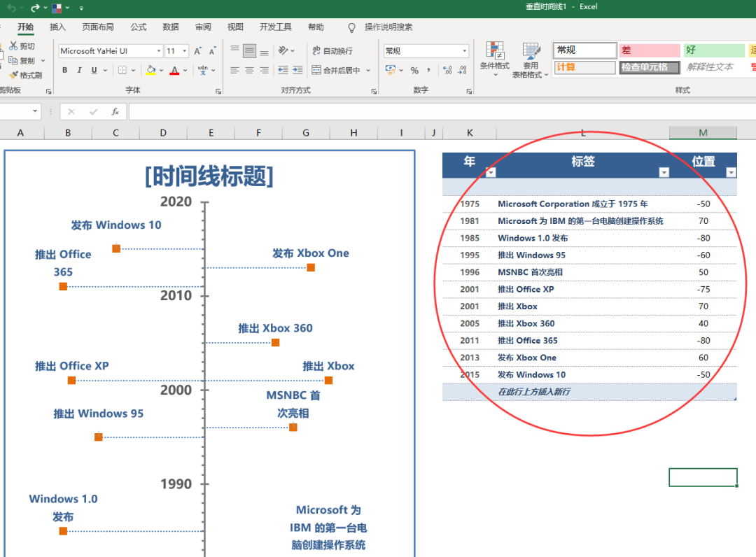Apply the 常规 cell style
This screenshot has height=557, width=756.
click(x=584, y=50)
